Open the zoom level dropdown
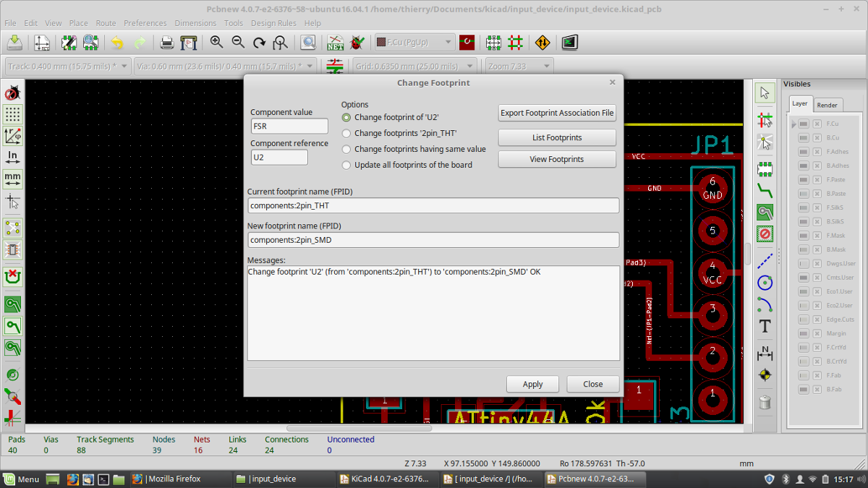The width and height of the screenshot is (868, 488). [x=518, y=66]
